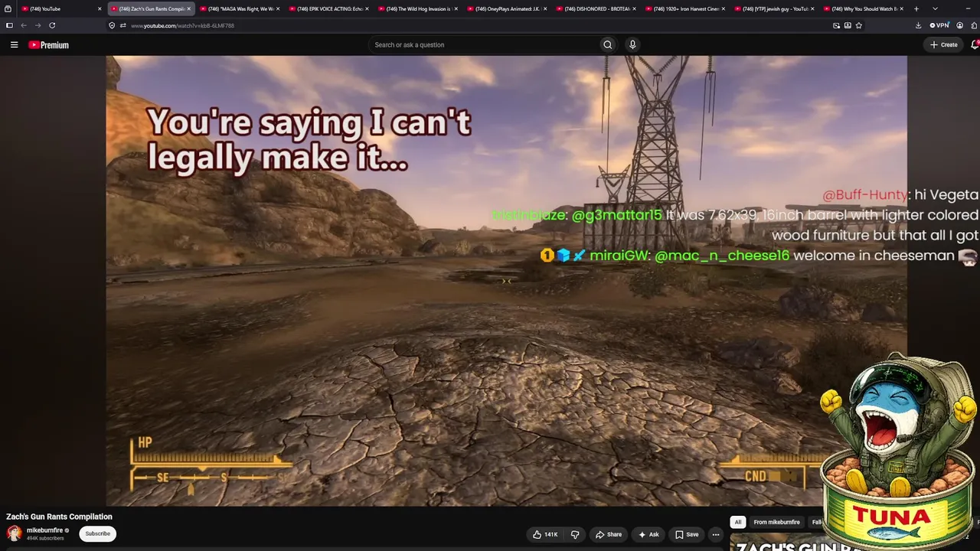Open browser downloads panel
This screenshot has width=980, height=551.
(x=918, y=25)
